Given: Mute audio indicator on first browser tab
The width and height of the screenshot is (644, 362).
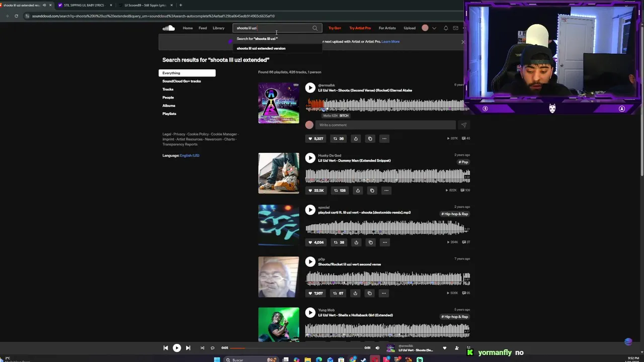Looking at the screenshot, I should [x=44, y=5].
